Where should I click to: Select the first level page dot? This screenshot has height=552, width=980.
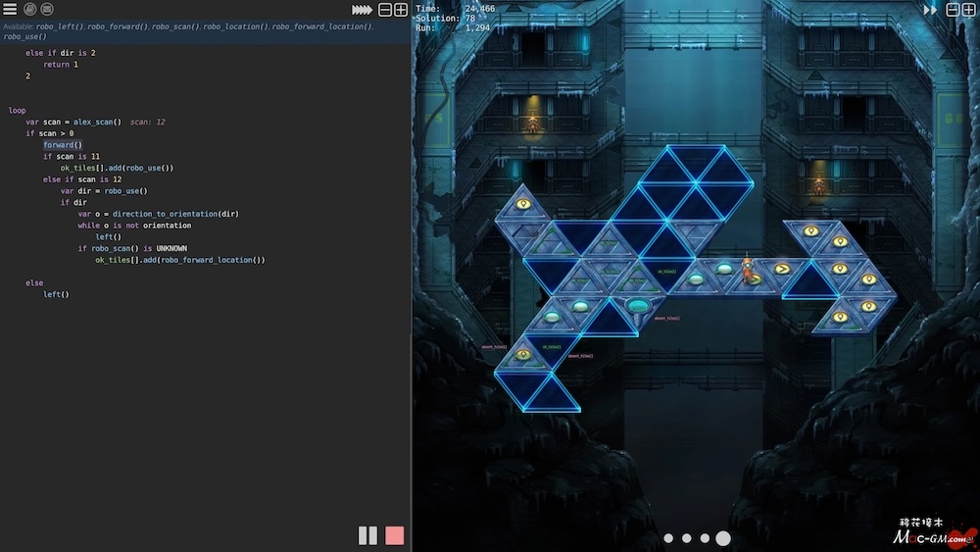tap(668, 538)
